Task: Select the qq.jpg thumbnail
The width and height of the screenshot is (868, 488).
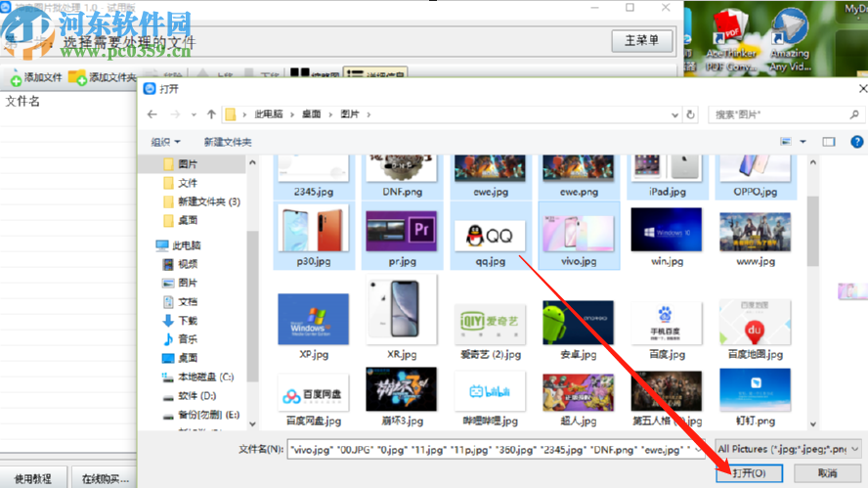Action: 491,236
